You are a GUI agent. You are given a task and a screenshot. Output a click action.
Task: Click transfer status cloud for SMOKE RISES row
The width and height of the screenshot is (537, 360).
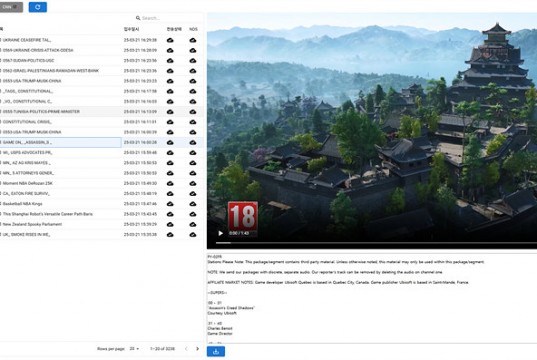[x=170, y=235]
